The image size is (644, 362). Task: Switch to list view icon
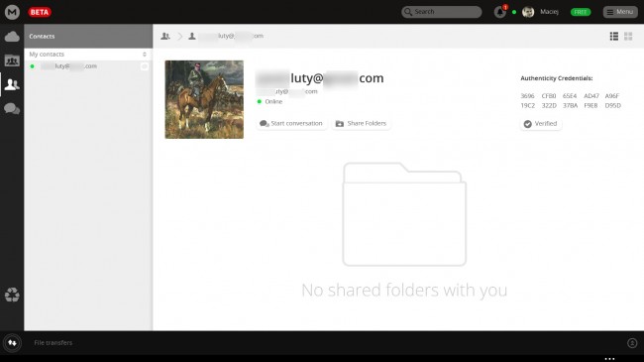click(x=614, y=36)
